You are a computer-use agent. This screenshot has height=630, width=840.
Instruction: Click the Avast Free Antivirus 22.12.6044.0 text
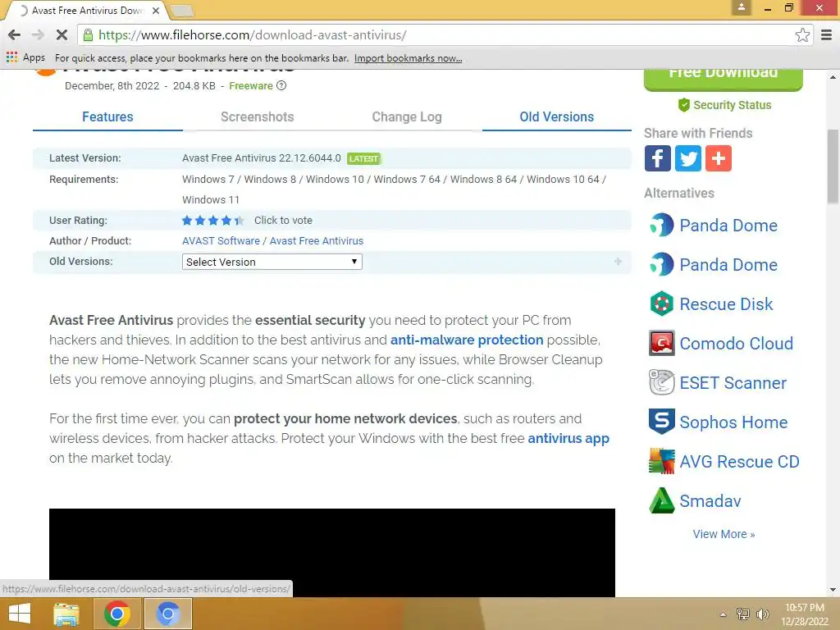(x=262, y=158)
